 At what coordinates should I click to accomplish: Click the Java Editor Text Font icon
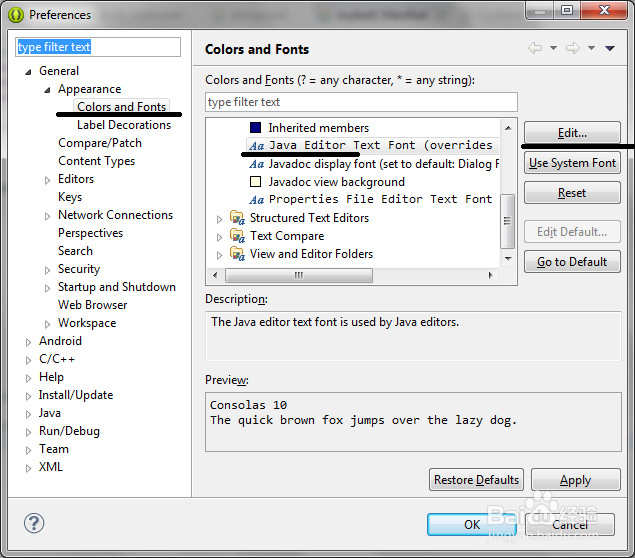pyautogui.click(x=257, y=146)
